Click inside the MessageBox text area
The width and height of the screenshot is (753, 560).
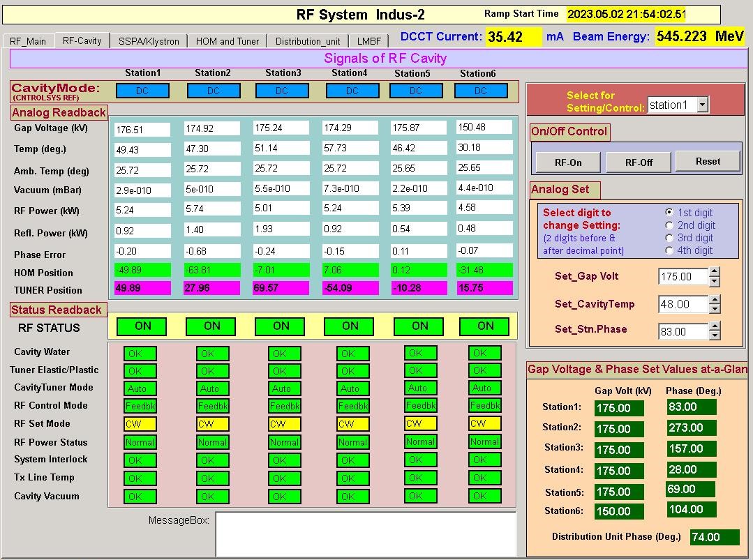[x=366, y=533]
